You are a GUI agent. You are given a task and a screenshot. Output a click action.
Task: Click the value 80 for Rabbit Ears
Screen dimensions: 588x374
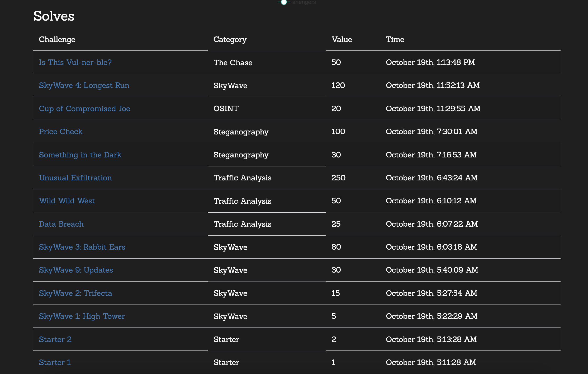[336, 247]
